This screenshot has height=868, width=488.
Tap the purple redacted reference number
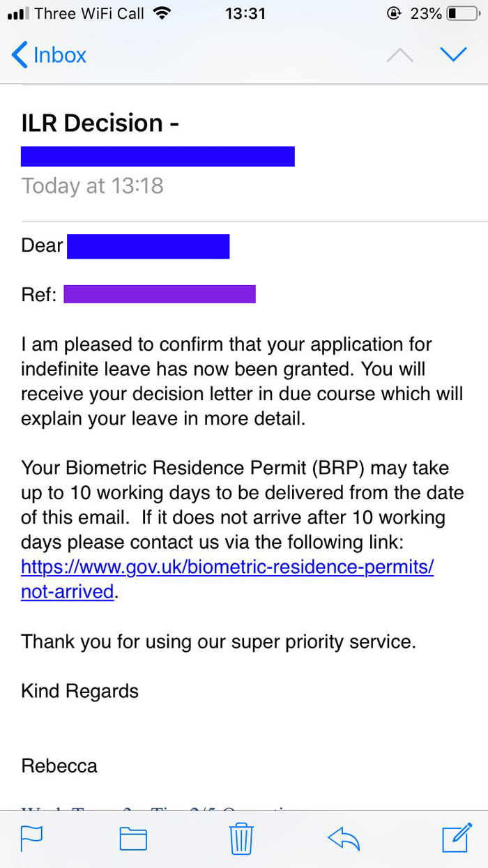pos(159,294)
